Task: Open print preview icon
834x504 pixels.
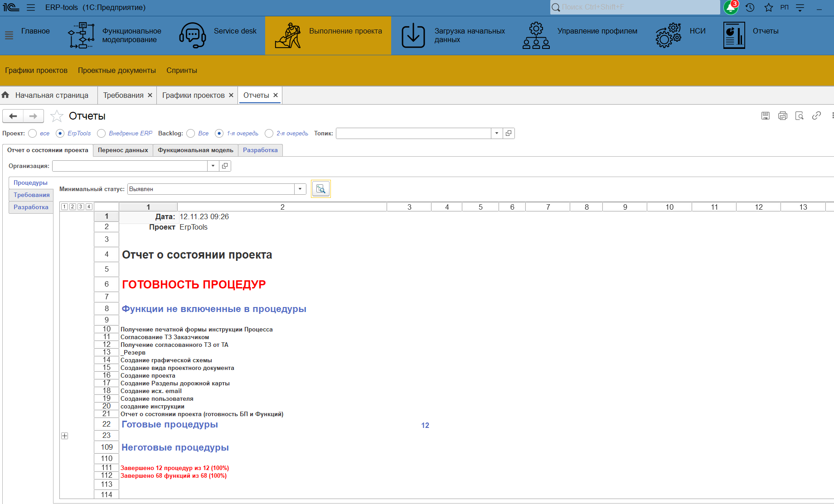Action: click(800, 116)
